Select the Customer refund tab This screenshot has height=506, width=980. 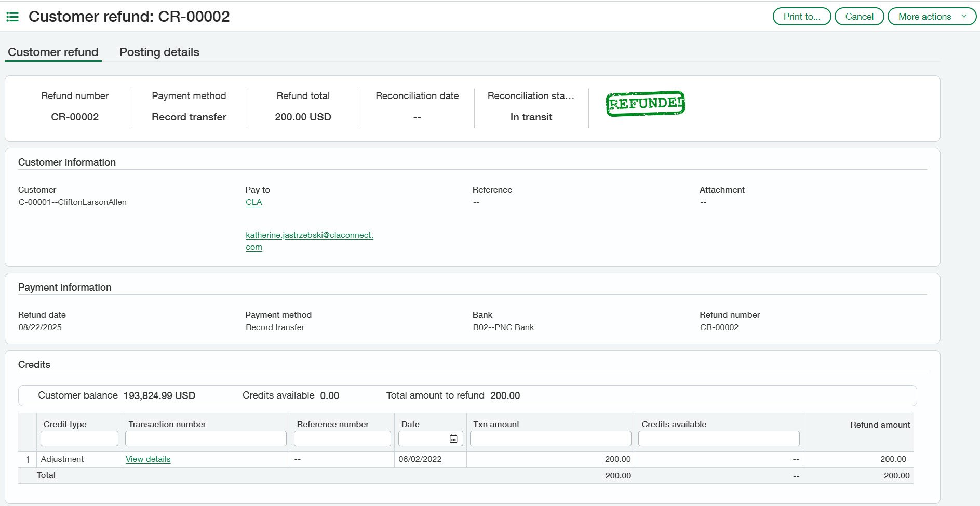tap(53, 52)
